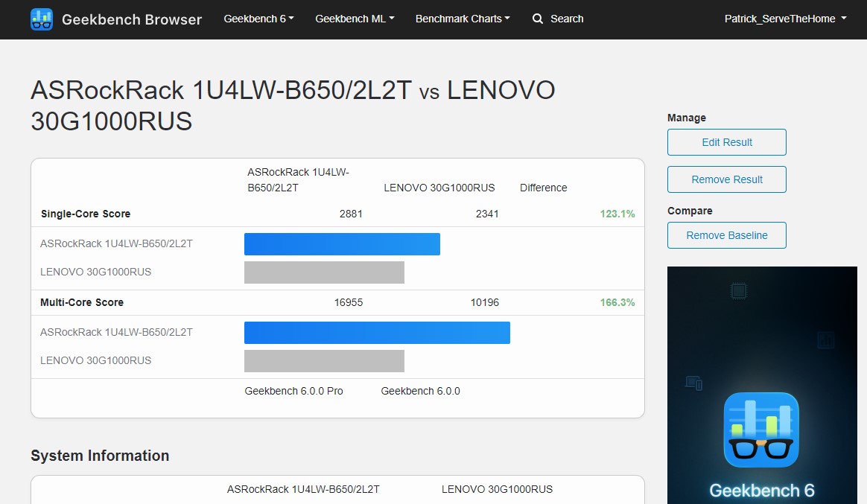The image size is (867, 504).
Task: Click the Remove Baseline button
Action: 726,235
